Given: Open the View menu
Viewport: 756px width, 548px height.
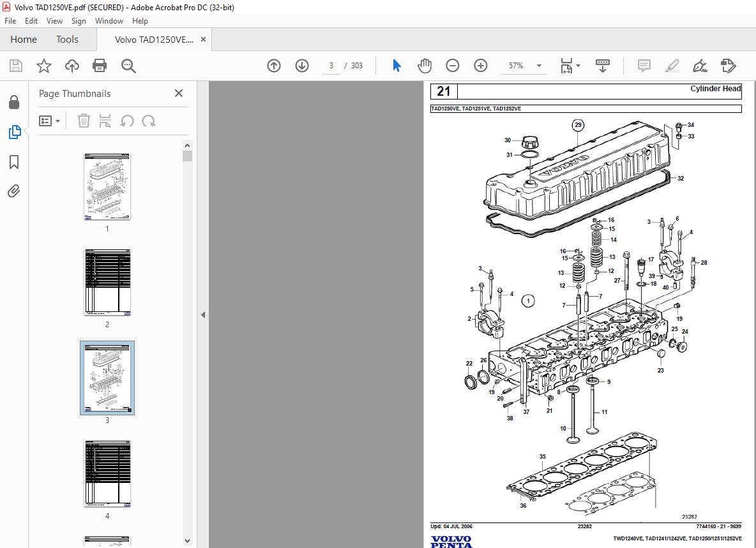Looking at the screenshot, I should point(54,20).
